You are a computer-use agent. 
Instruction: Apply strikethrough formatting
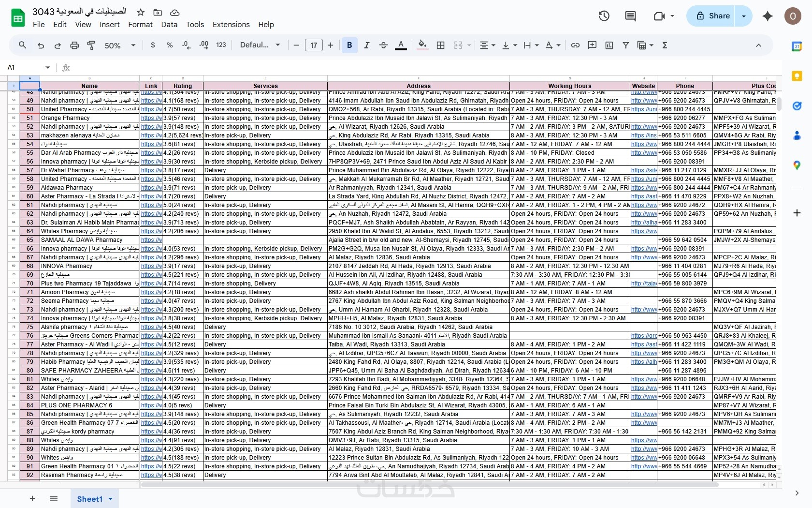pyautogui.click(x=383, y=45)
